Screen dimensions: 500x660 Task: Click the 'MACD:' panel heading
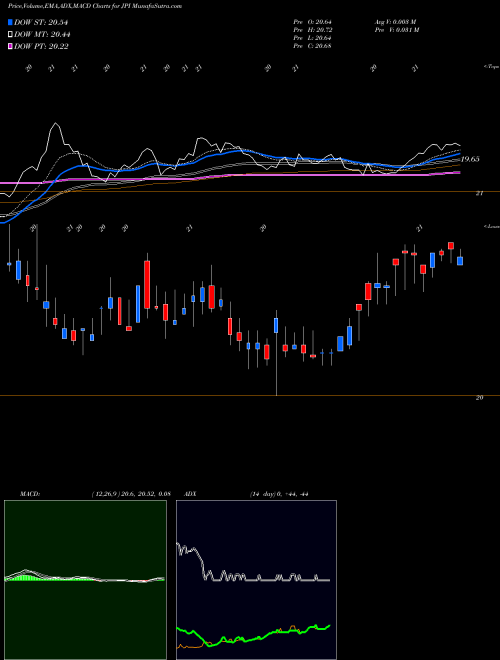tap(30, 494)
